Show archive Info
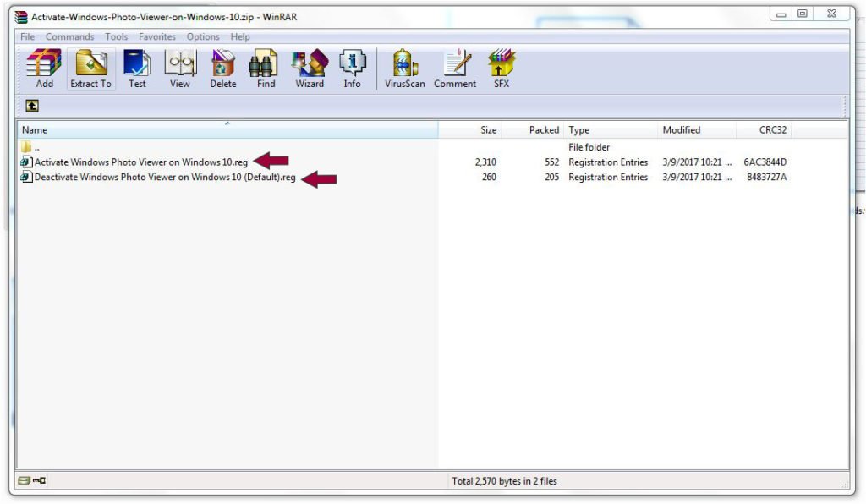866x504 pixels. point(352,68)
